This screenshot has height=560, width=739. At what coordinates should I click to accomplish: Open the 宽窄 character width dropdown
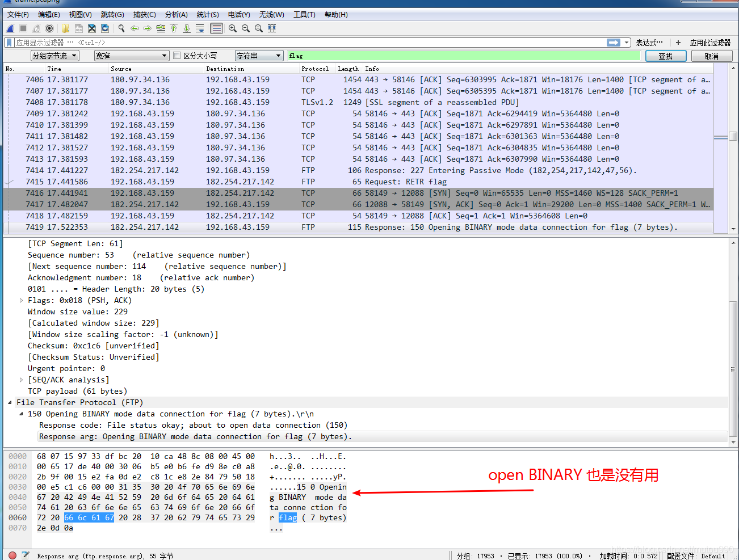click(x=132, y=56)
